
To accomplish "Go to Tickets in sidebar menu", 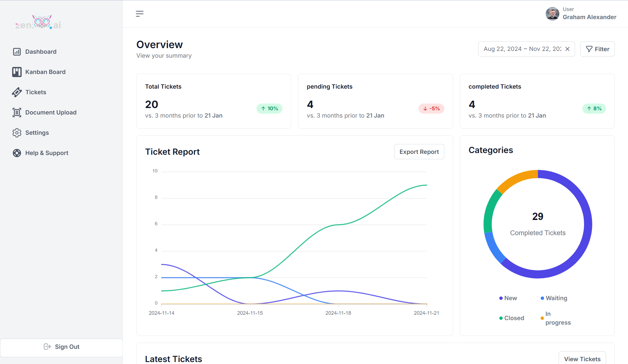I will (x=36, y=92).
